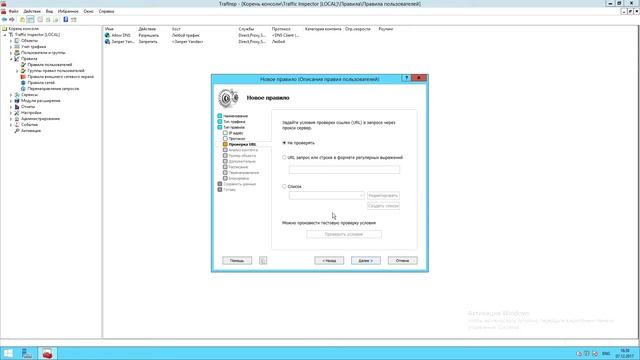Click the "< Назад" button
The width and height of the screenshot is (640, 360).
(329, 260)
